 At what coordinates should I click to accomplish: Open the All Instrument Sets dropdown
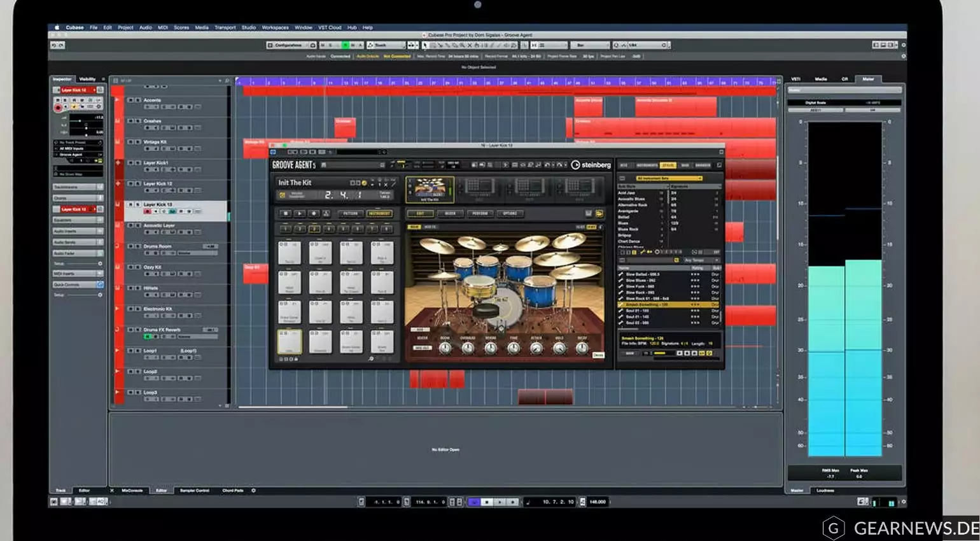pyautogui.click(x=668, y=178)
